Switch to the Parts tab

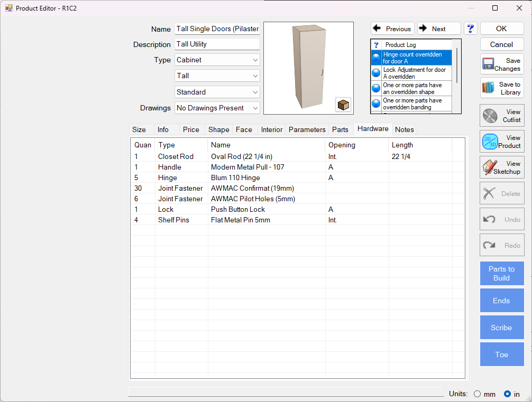340,129
